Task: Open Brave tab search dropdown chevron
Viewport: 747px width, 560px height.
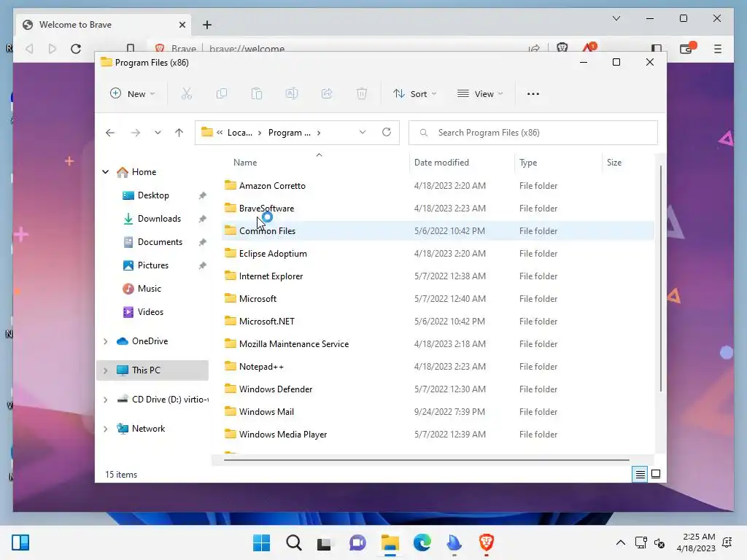Action: (616, 18)
